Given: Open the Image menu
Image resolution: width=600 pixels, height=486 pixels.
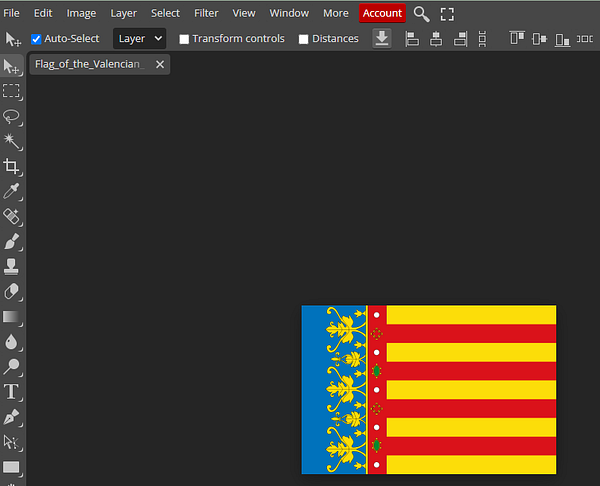Looking at the screenshot, I should point(81,13).
